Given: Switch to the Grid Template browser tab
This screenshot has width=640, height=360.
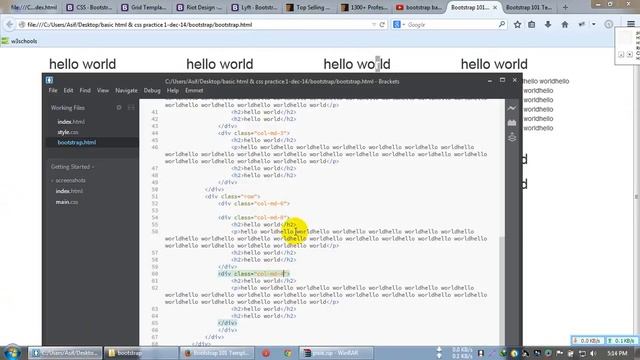Looking at the screenshot, I should [x=144, y=7].
